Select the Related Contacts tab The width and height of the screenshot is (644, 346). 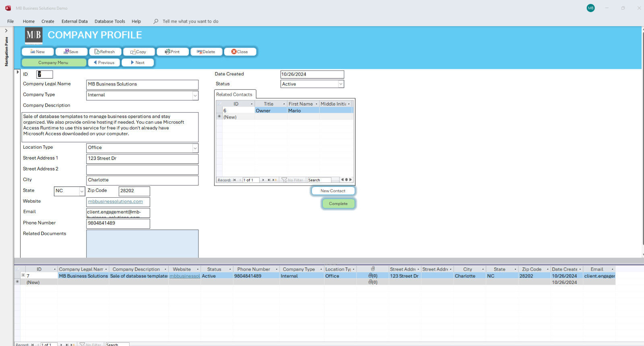point(234,95)
